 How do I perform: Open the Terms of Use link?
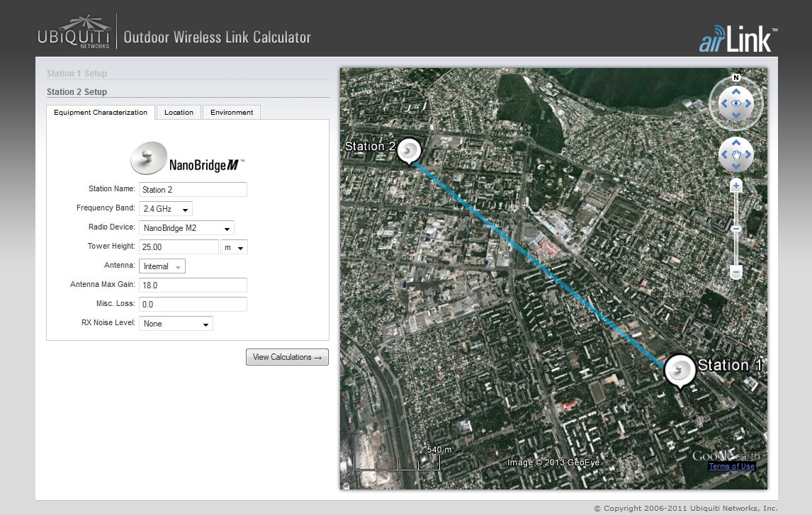pyautogui.click(x=731, y=466)
